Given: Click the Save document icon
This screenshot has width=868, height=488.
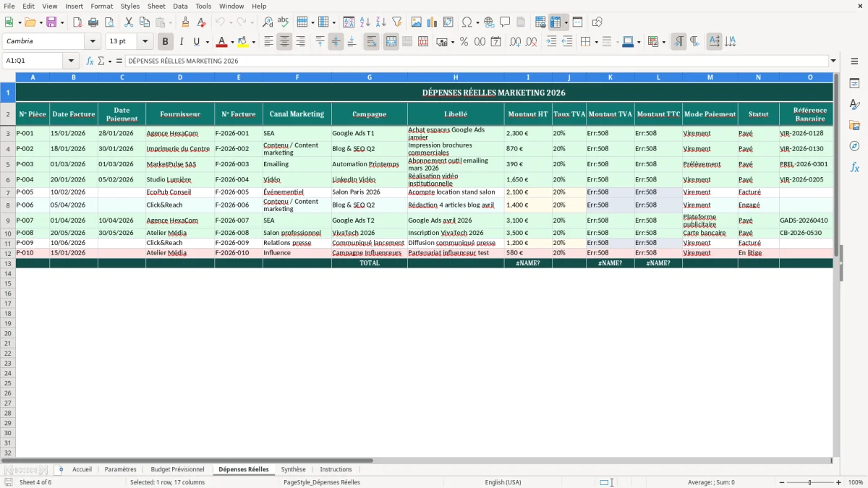Looking at the screenshot, I should pos(51,22).
